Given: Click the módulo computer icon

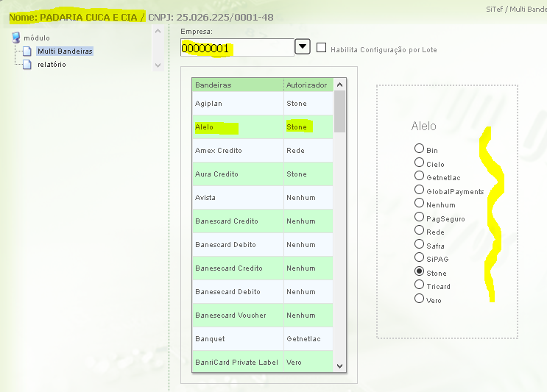Looking at the screenshot, I should (x=16, y=38).
